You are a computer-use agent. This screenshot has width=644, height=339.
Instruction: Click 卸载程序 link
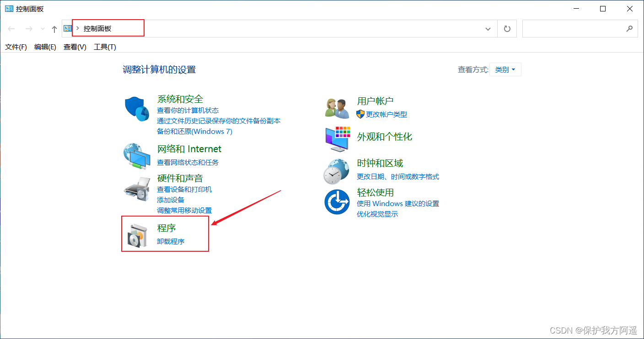pyautogui.click(x=171, y=241)
